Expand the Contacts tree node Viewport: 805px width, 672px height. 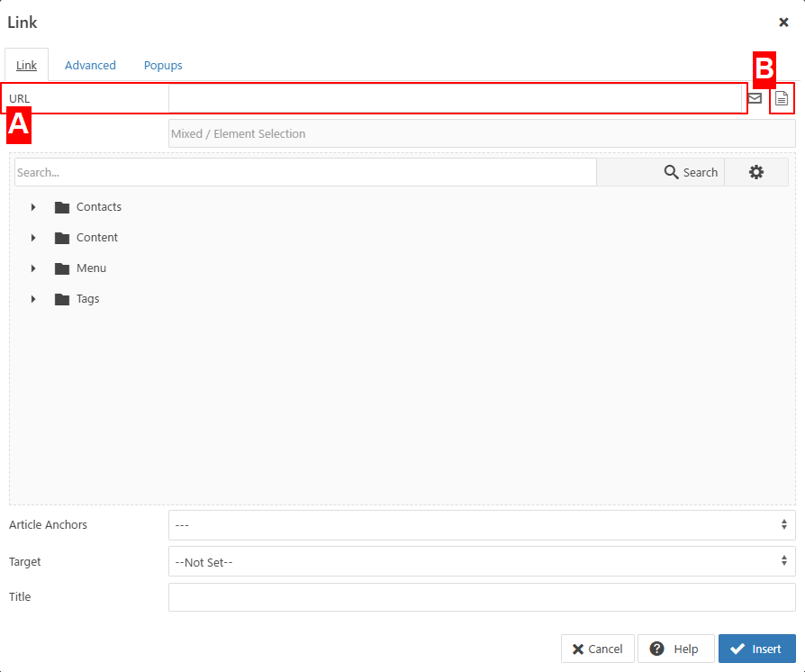[33, 207]
